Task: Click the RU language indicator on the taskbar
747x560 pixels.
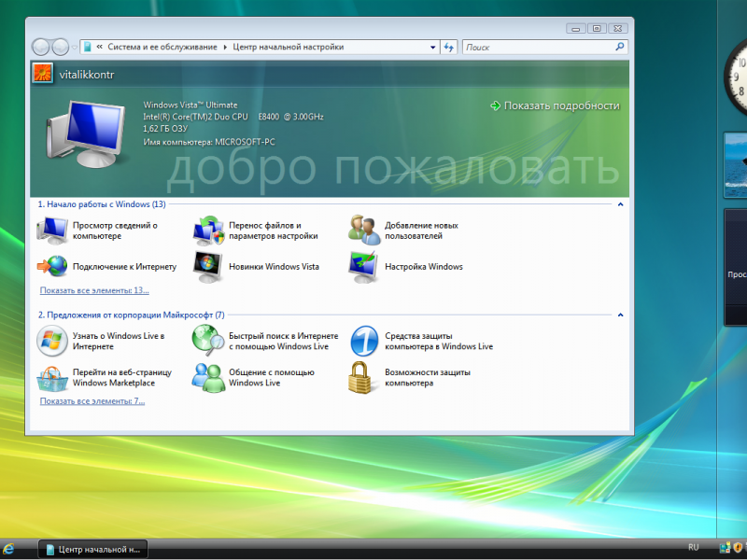Action: tap(693, 548)
